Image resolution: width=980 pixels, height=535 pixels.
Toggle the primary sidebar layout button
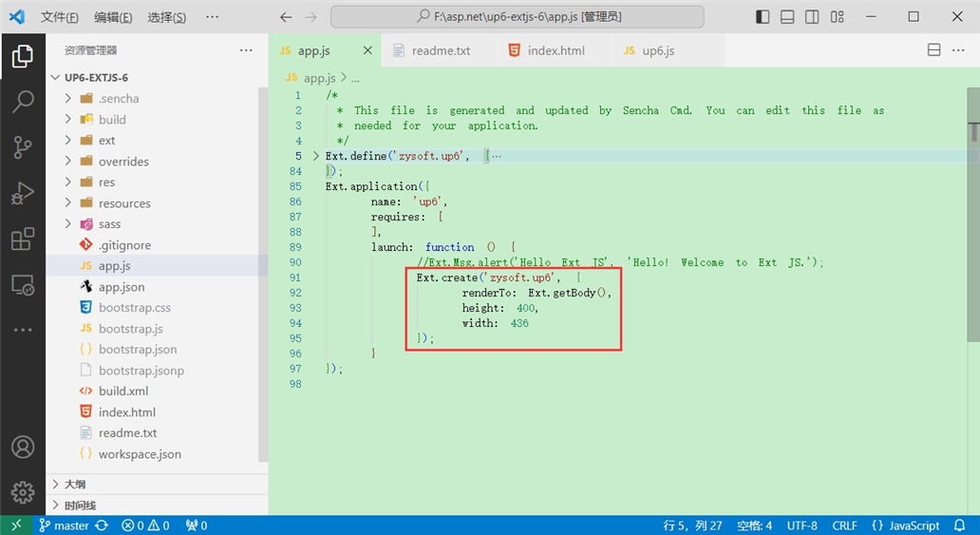point(763,17)
